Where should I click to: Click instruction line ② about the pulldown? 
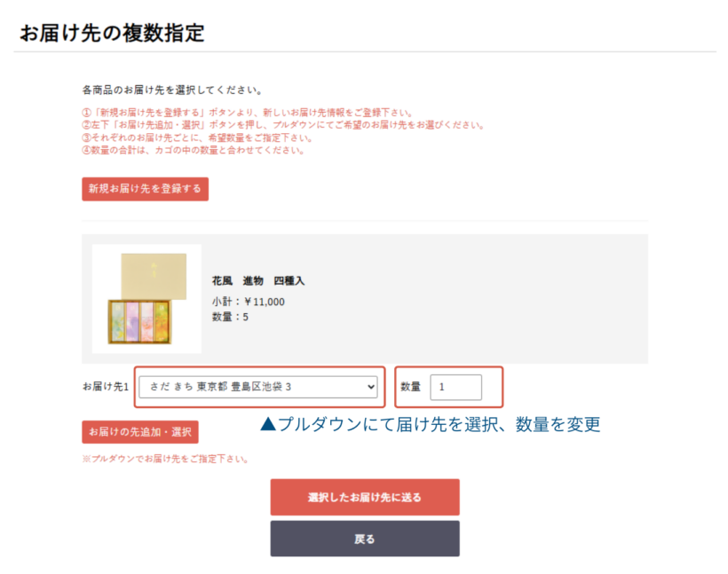[282, 125]
